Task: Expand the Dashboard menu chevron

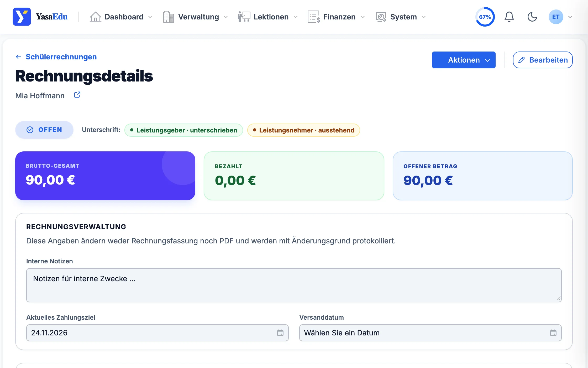Action: 150,17
